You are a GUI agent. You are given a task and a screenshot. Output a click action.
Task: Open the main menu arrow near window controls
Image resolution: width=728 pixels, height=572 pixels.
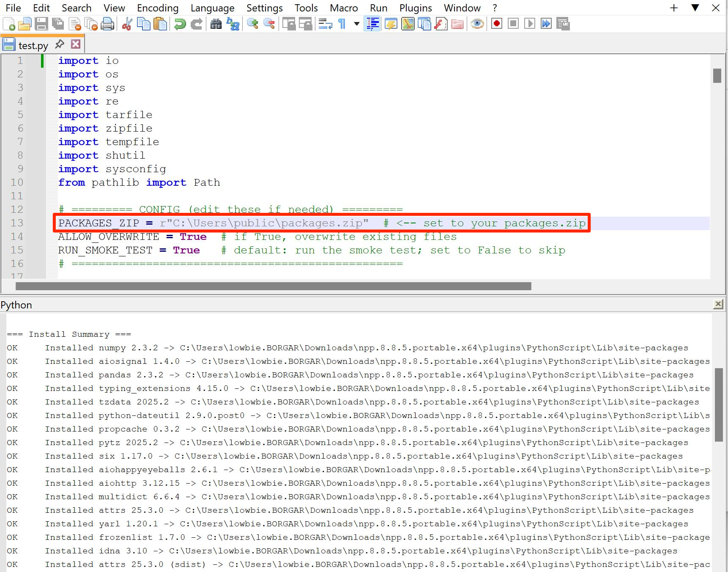tap(695, 8)
